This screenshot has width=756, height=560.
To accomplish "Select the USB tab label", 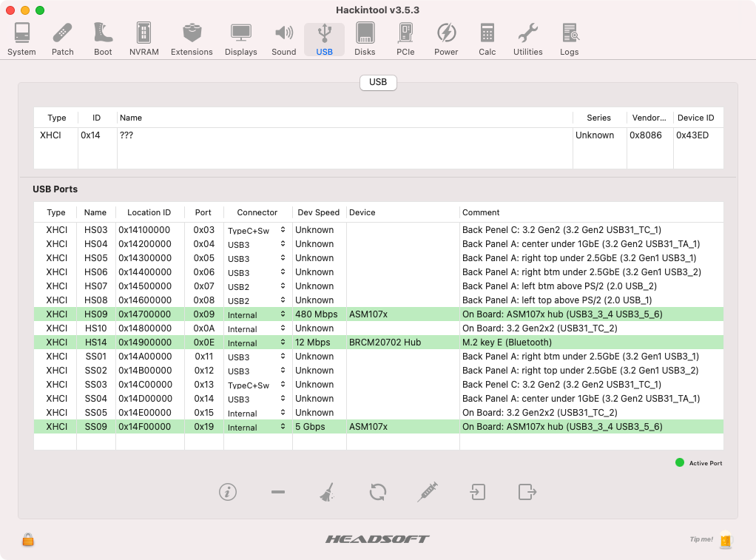I will pyautogui.click(x=378, y=82).
